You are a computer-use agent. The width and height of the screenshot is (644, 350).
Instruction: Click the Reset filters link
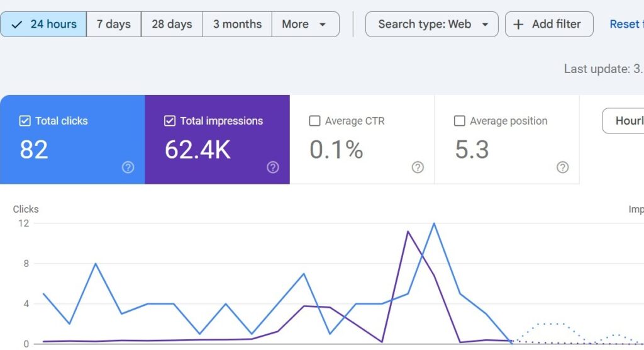tap(626, 25)
